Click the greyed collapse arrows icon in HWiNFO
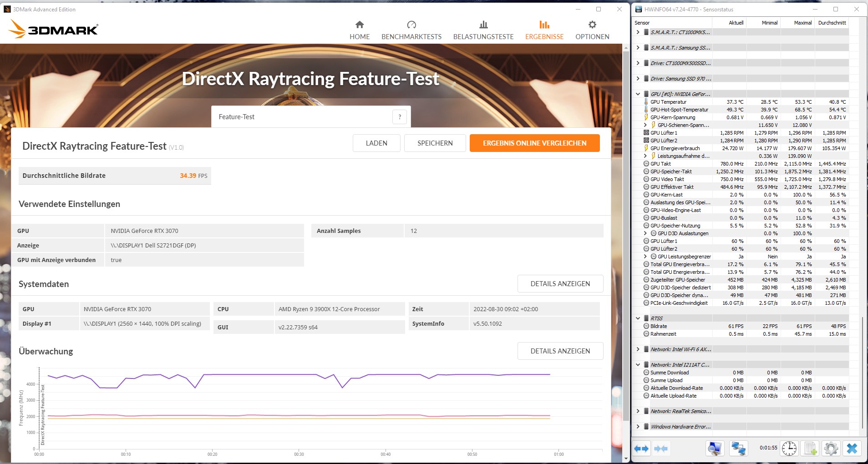 [661, 449]
